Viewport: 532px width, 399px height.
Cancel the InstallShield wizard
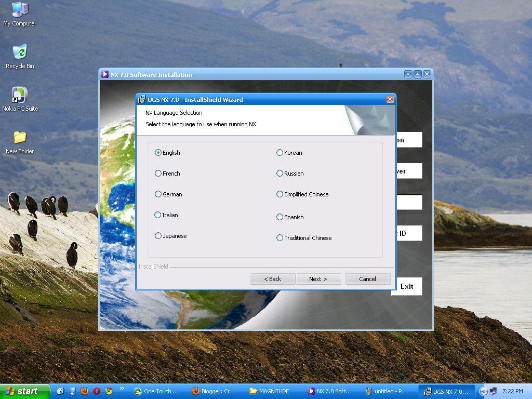[x=367, y=279]
